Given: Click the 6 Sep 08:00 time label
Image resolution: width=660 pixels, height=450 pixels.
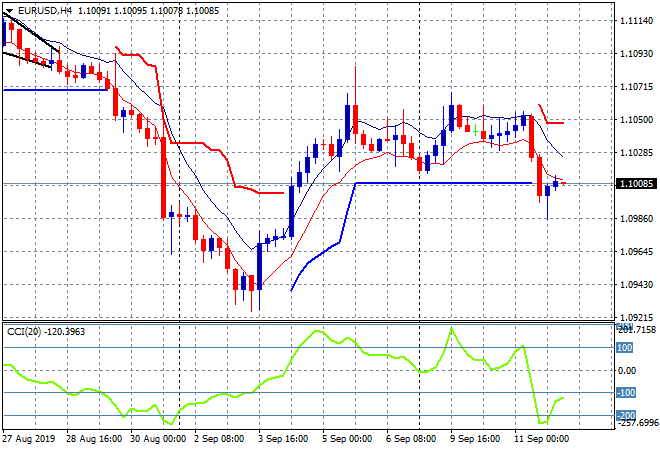Looking at the screenshot, I should pos(411,439).
